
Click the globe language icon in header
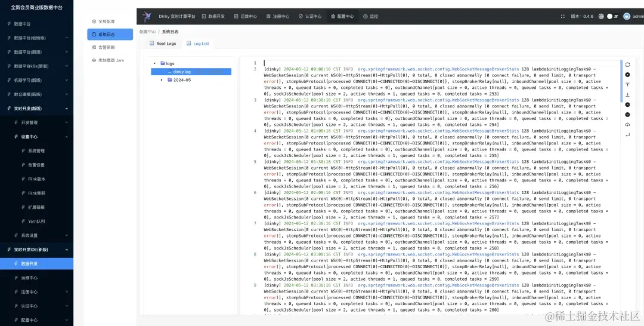(601, 17)
